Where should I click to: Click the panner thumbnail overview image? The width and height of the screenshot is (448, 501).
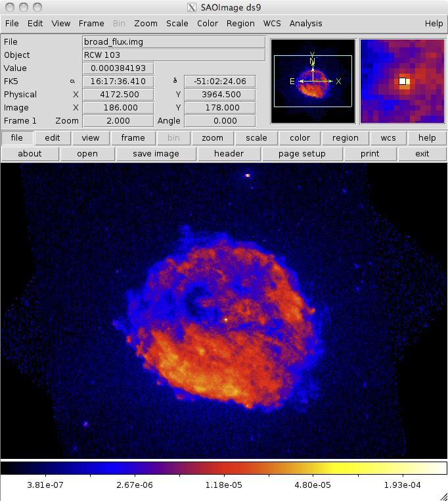[x=313, y=81]
